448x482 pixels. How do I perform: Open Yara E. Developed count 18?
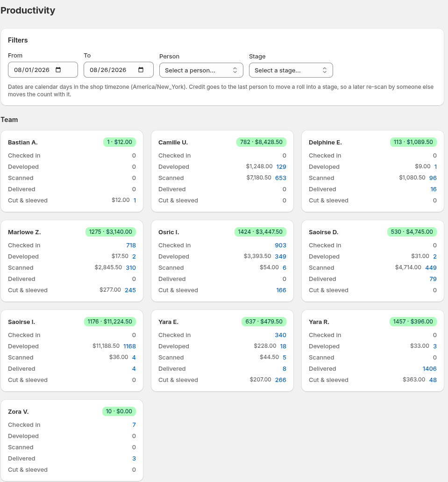[283, 346]
